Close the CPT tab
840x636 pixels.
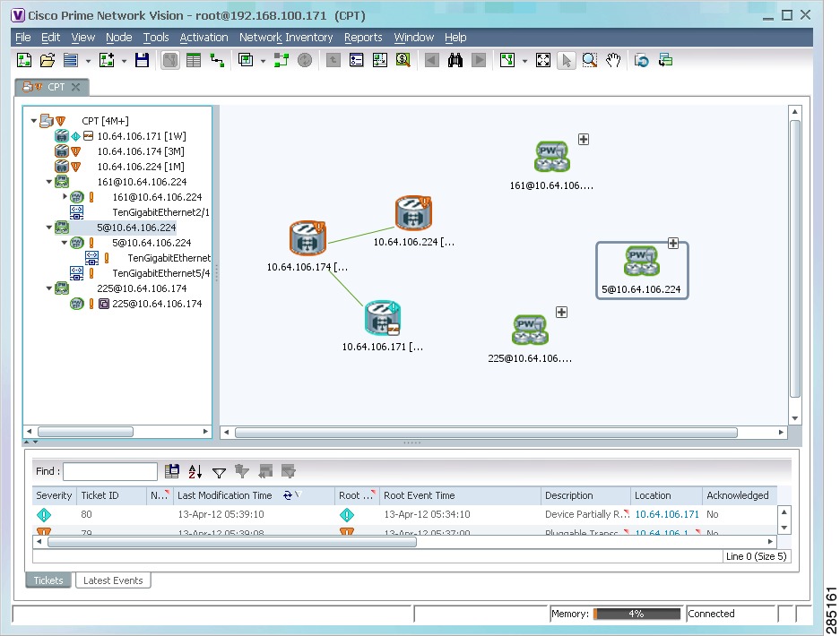(76, 87)
